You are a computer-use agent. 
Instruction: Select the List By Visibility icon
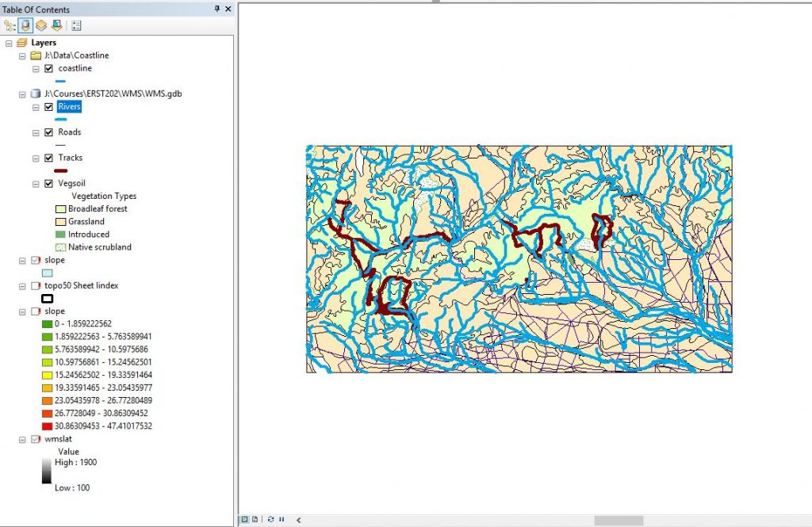click(40, 25)
